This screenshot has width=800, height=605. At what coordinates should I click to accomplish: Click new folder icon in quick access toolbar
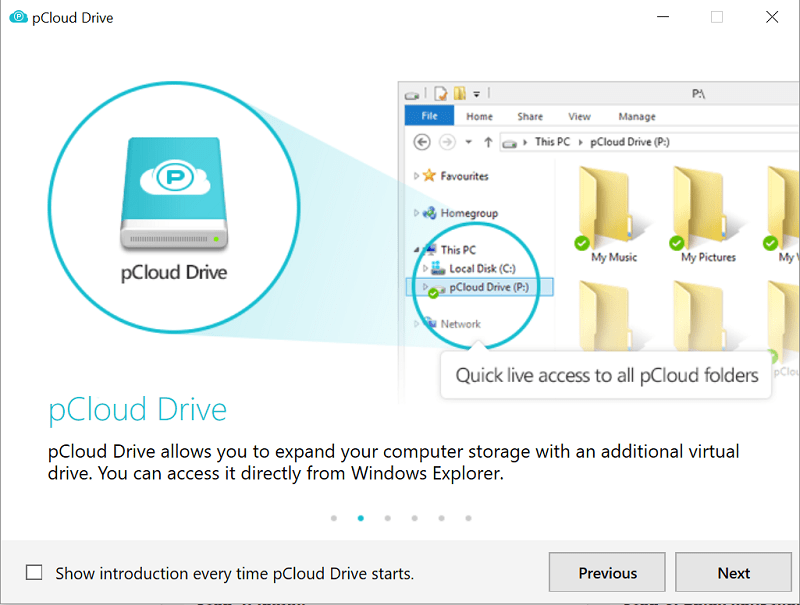click(460, 93)
